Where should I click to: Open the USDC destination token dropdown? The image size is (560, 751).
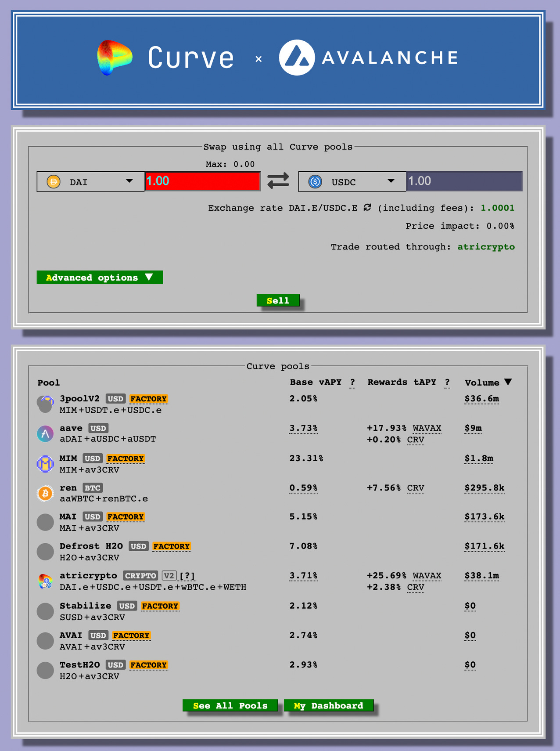[x=352, y=182]
